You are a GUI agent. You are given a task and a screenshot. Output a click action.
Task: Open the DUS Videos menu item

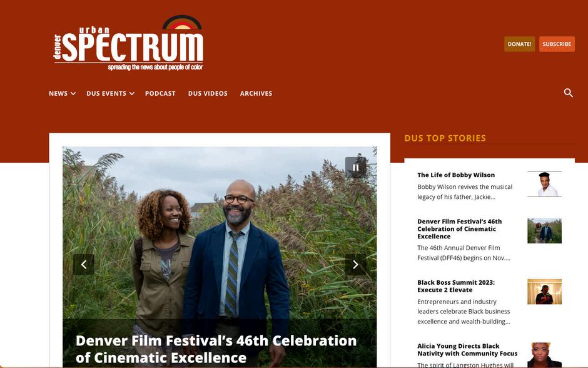pos(208,93)
